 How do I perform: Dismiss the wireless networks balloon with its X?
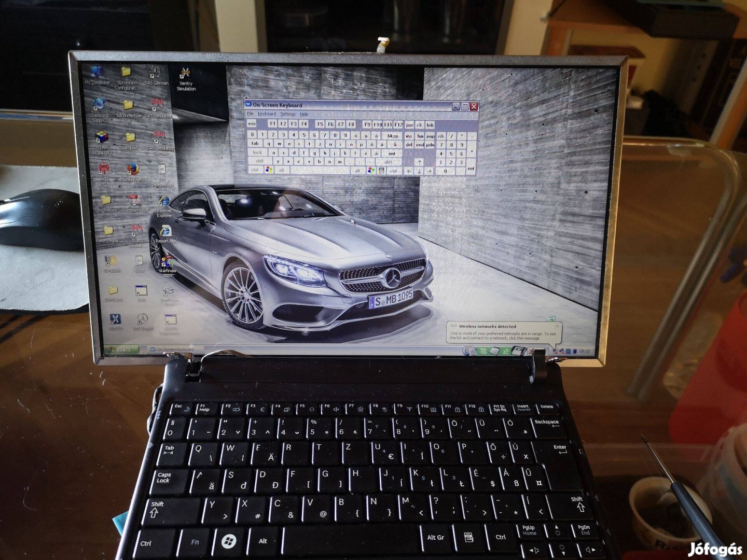(557, 327)
